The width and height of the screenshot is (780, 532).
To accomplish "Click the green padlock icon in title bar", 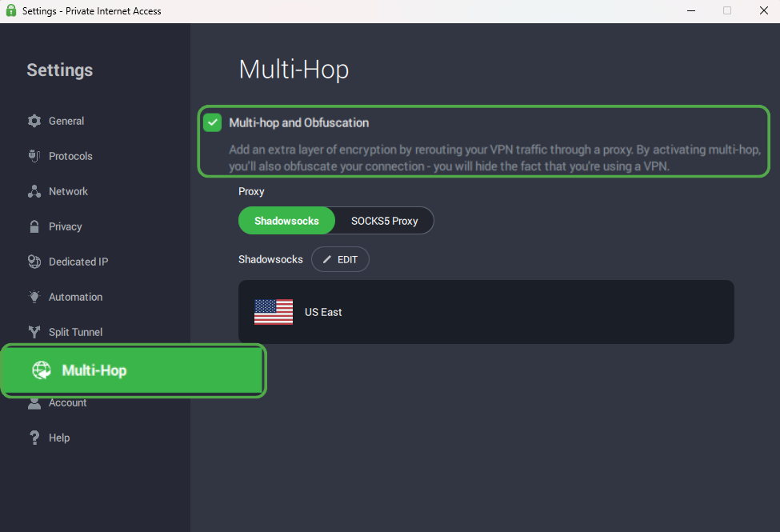I will pyautogui.click(x=11, y=10).
